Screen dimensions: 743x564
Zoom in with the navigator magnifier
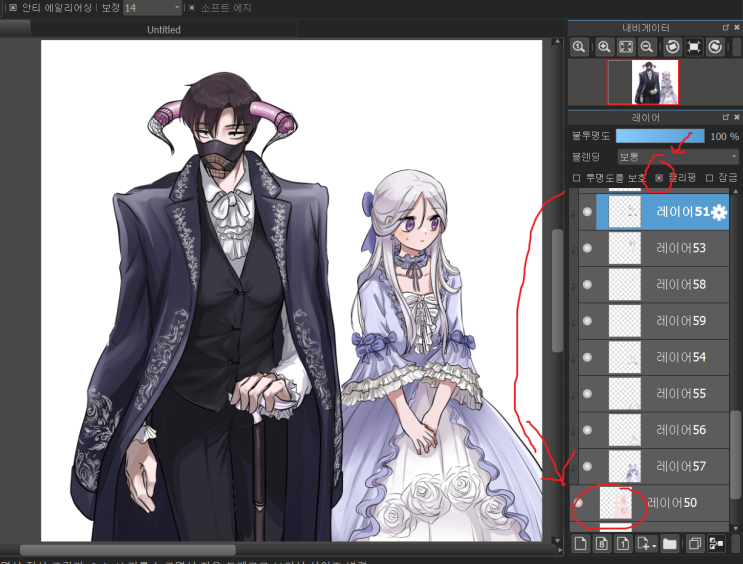tap(604, 47)
